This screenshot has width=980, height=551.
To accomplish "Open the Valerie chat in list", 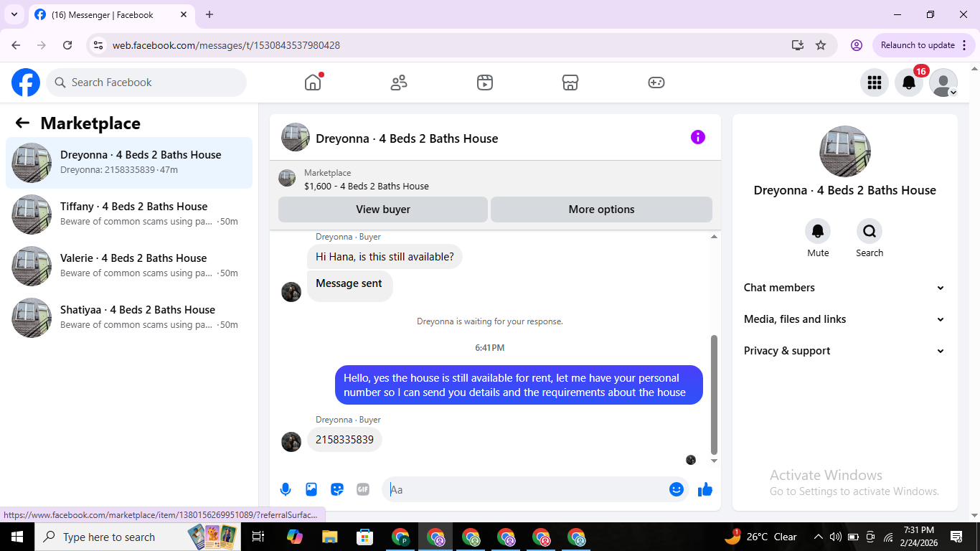I will (129, 266).
